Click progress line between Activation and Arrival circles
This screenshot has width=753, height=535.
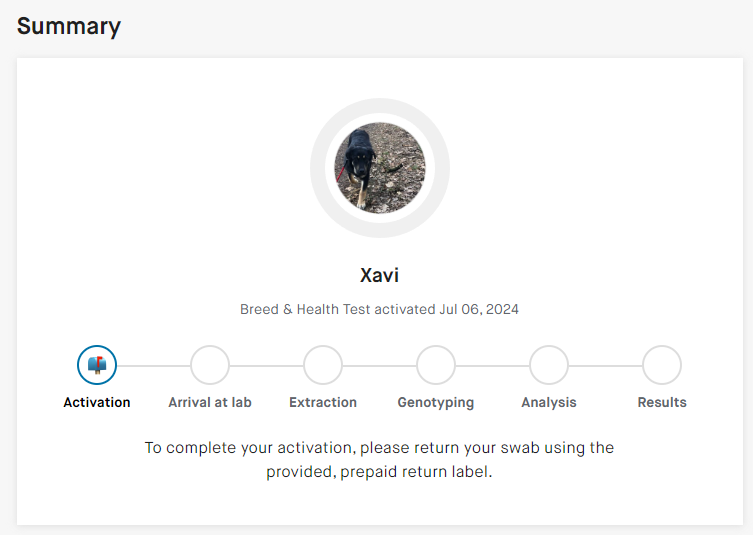(153, 365)
